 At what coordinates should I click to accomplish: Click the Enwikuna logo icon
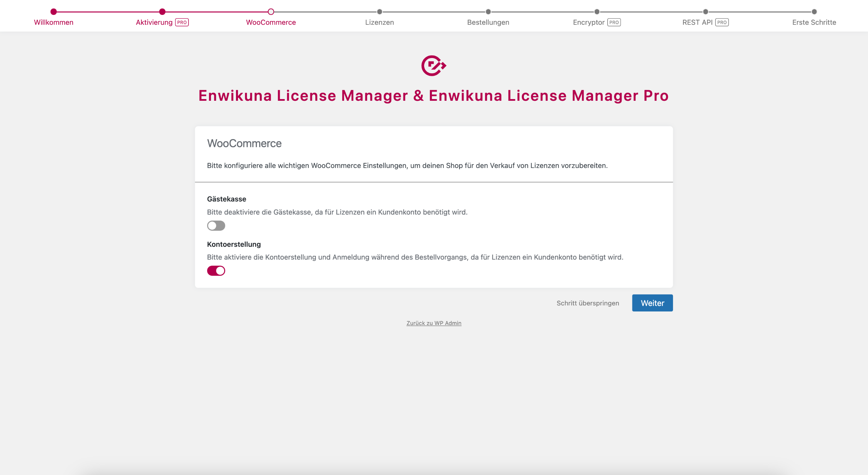pos(434,65)
